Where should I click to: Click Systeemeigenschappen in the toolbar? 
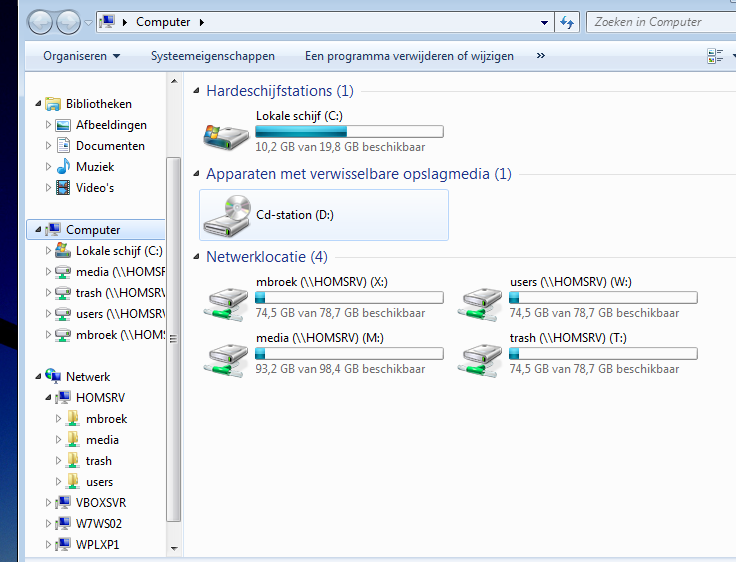coord(213,56)
